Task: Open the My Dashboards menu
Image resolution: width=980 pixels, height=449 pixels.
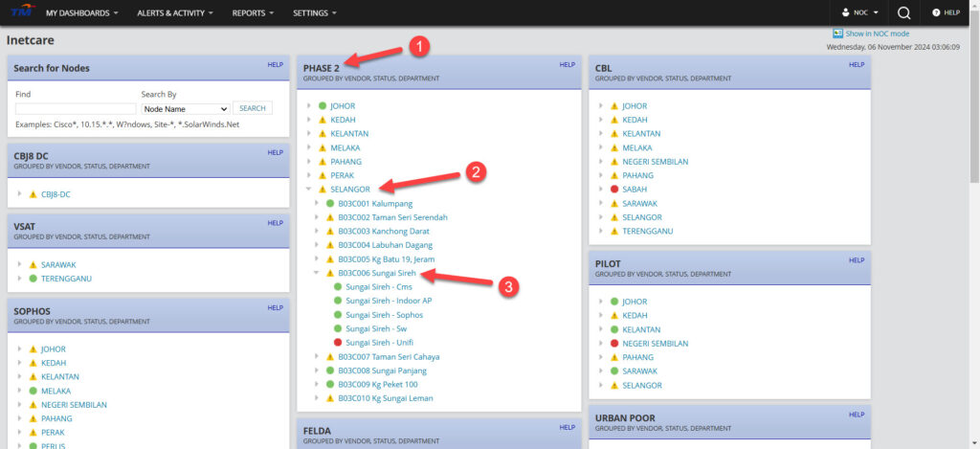Action: 81,13
